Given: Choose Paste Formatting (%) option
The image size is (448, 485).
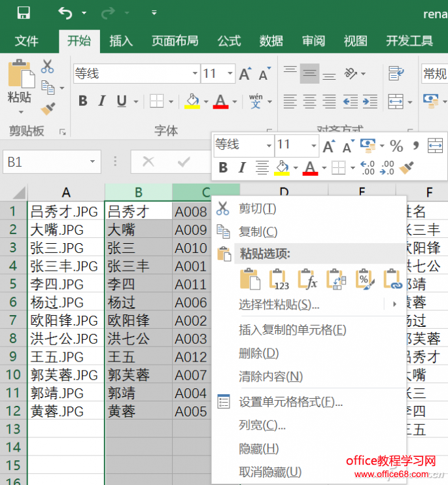Looking at the screenshot, I should pyautogui.click(x=365, y=279).
